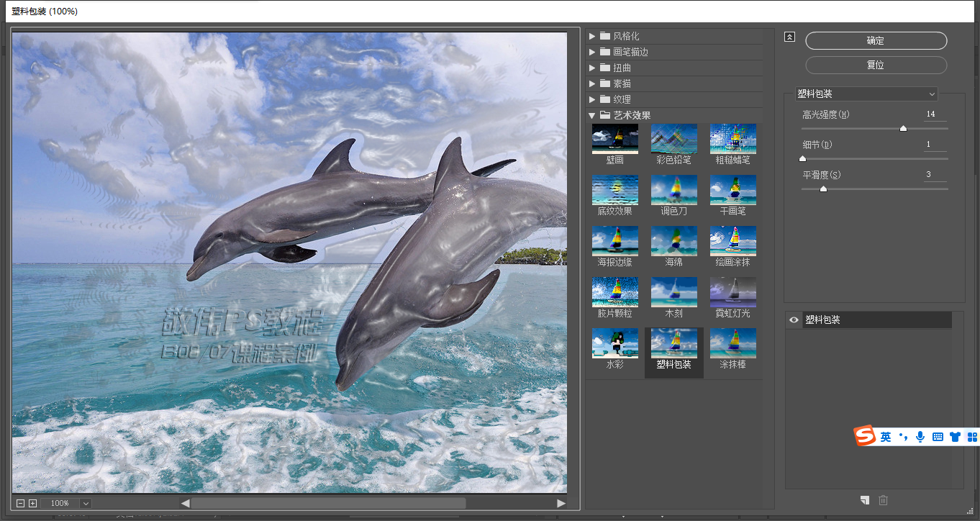
Task: Select the 涂抹棒 filter thumbnail
Action: (732, 343)
